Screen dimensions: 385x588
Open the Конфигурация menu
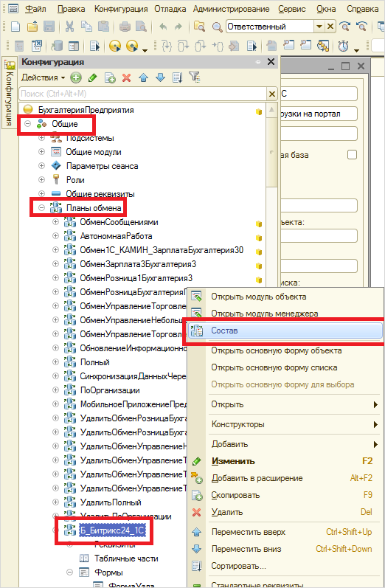pos(121,9)
